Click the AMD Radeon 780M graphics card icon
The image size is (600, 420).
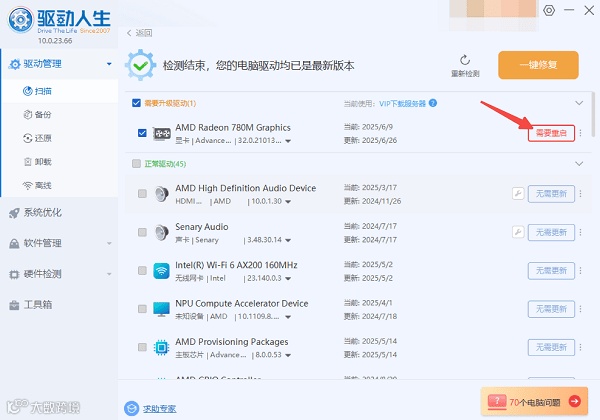point(161,133)
